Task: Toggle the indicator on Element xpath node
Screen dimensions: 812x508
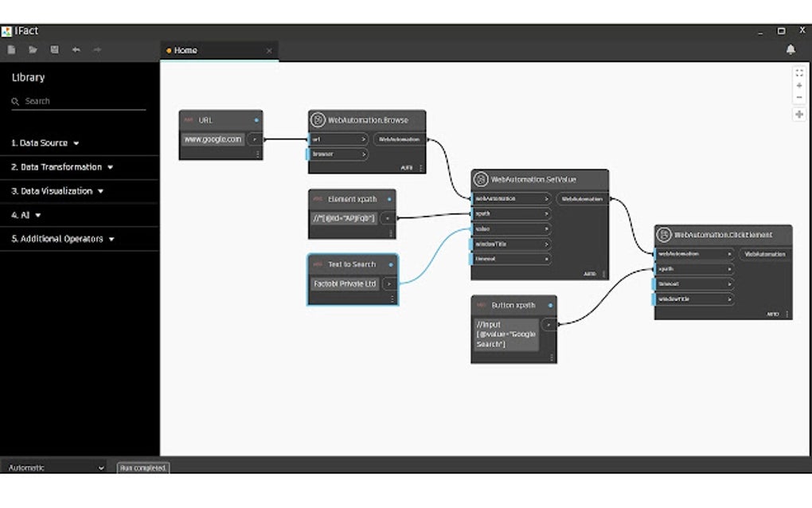Action: [388, 199]
